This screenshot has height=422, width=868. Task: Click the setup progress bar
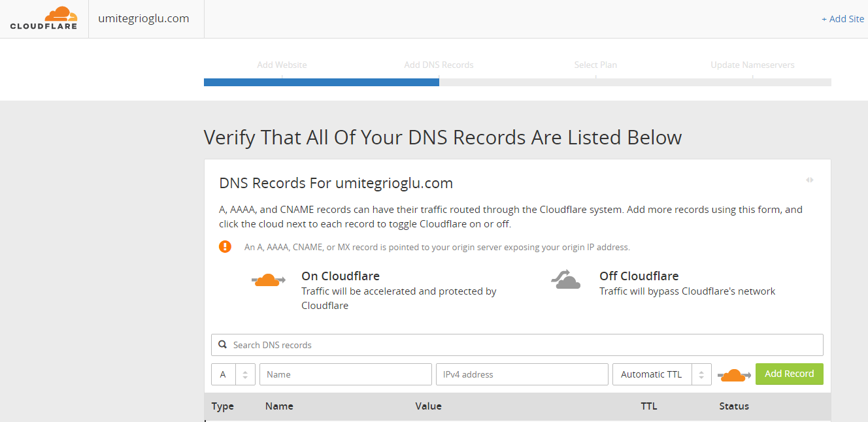point(517,82)
